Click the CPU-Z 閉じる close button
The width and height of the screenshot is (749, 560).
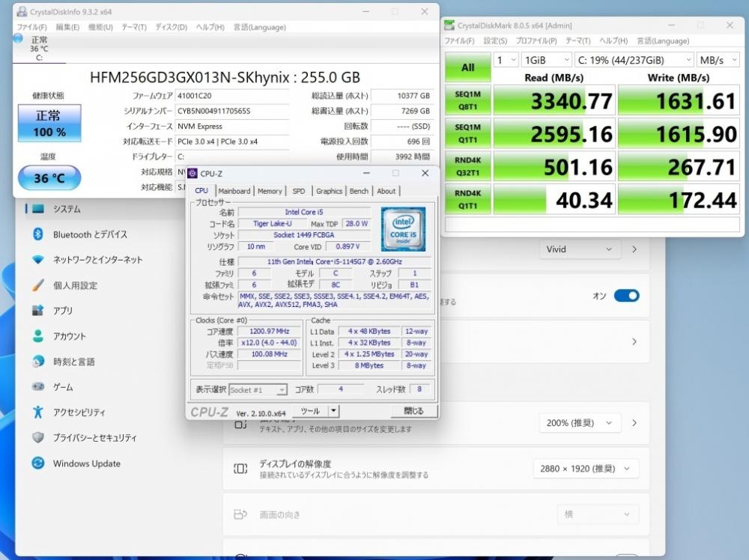413,410
